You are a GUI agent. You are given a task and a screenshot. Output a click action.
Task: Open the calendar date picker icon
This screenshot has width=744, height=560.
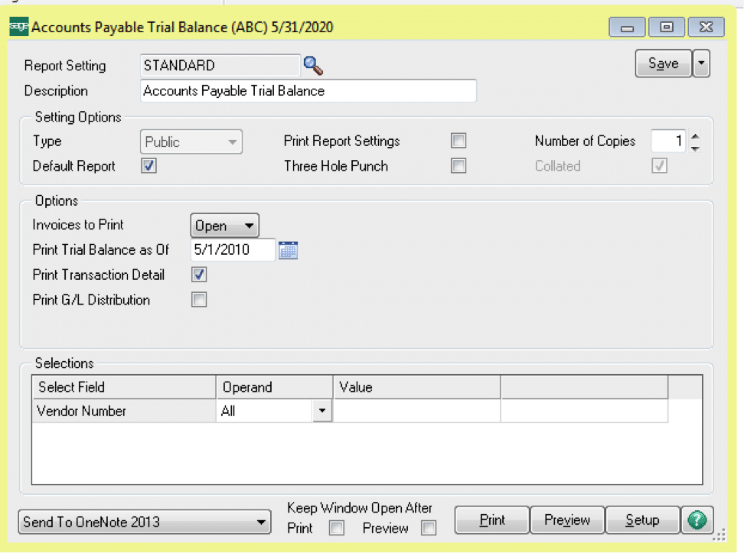[288, 250]
